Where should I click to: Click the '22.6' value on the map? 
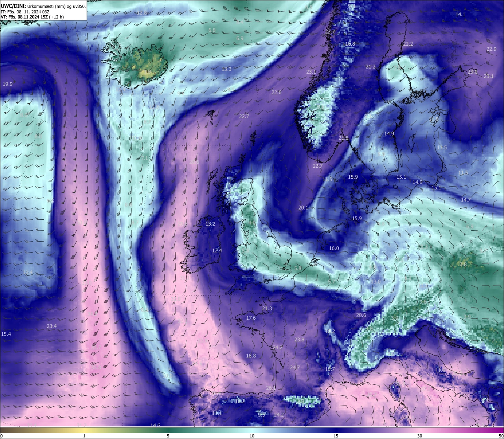click(x=276, y=93)
